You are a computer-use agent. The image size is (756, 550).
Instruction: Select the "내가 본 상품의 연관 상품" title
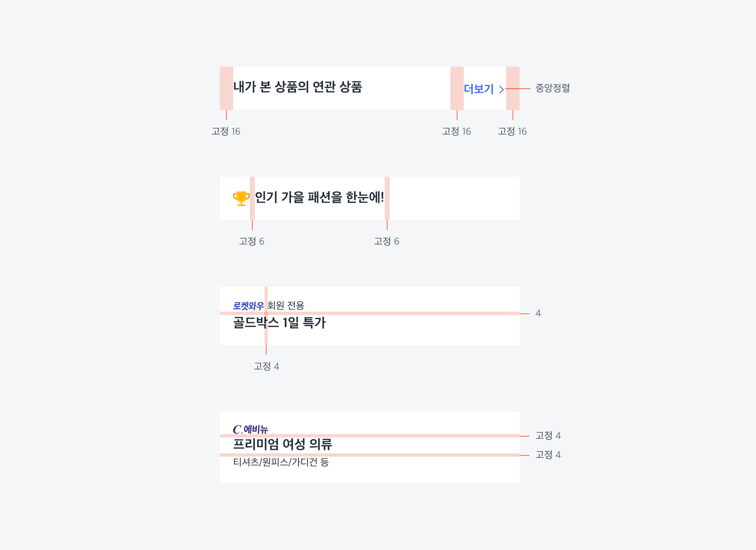(298, 87)
